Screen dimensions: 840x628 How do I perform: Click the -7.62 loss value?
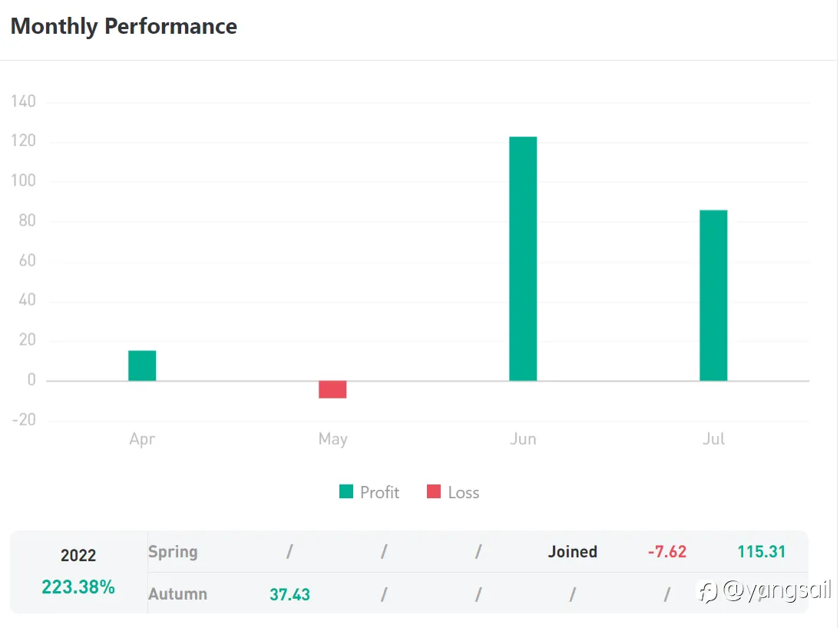coord(666,552)
